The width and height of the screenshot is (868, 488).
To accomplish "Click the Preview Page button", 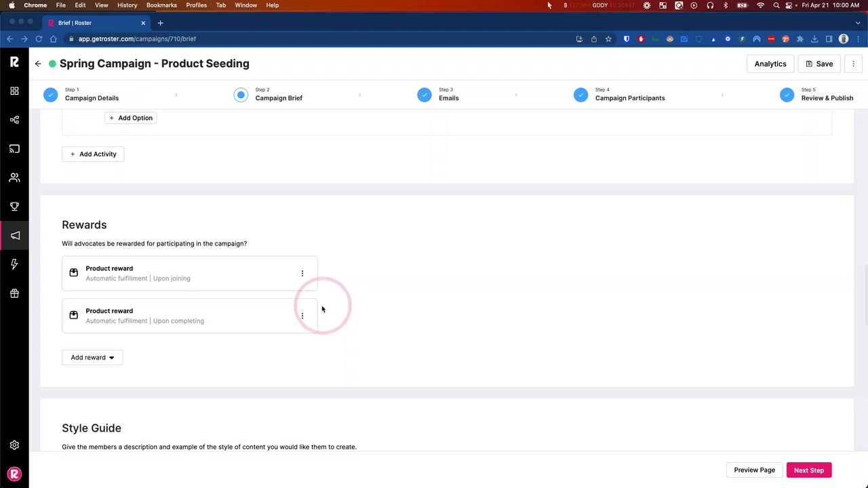I will point(754,470).
